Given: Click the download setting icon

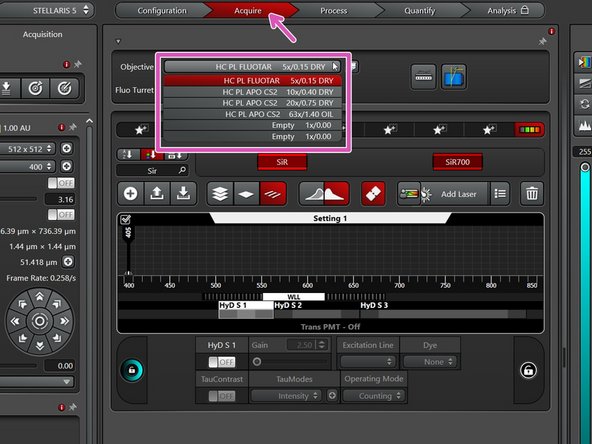Looking at the screenshot, I should (x=183, y=194).
